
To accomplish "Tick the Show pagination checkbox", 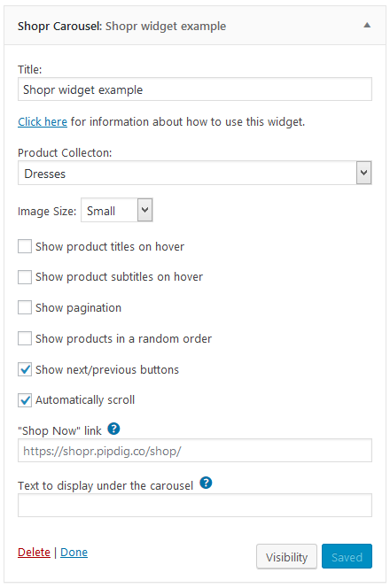I will coord(25,308).
